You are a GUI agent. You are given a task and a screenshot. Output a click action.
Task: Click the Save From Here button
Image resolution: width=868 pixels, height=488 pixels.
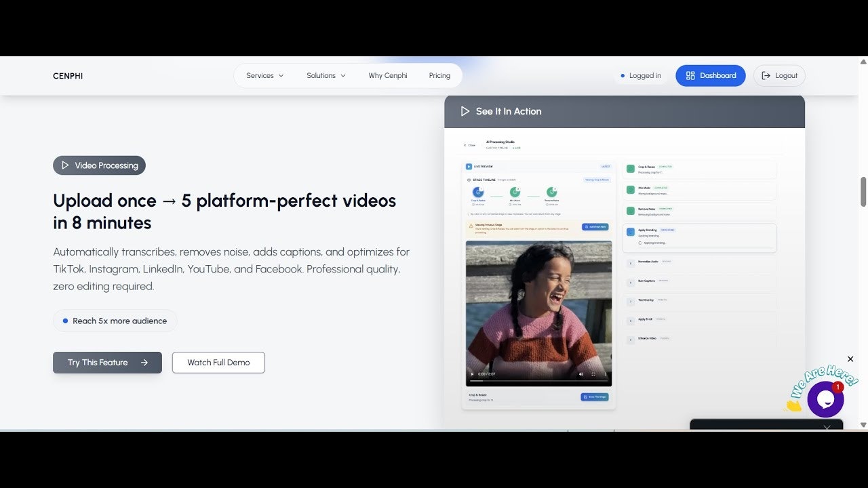coord(595,227)
